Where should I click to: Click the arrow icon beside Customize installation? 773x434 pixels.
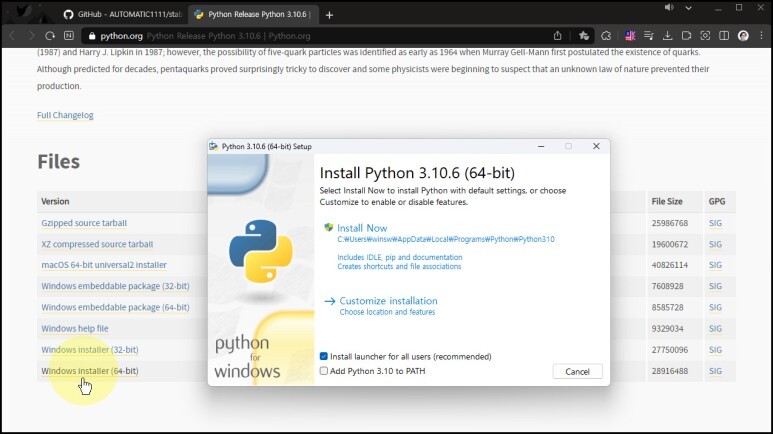coord(330,301)
